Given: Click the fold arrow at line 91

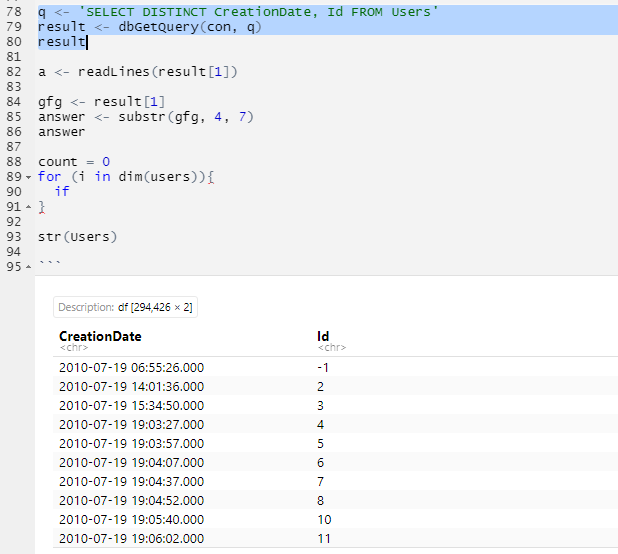Looking at the screenshot, I should 28,207.
